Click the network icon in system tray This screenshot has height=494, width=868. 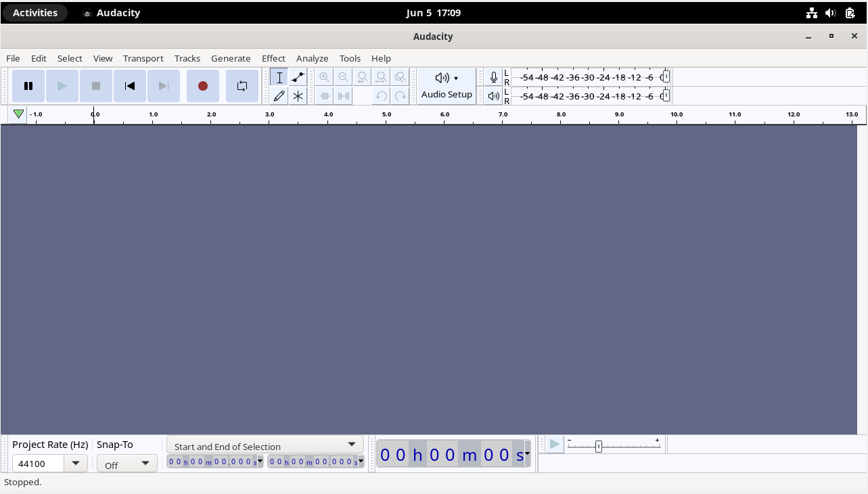812,13
